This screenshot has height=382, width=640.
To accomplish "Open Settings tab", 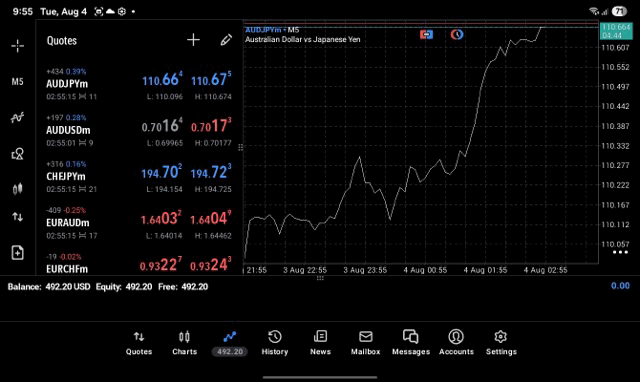I will [501, 343].
